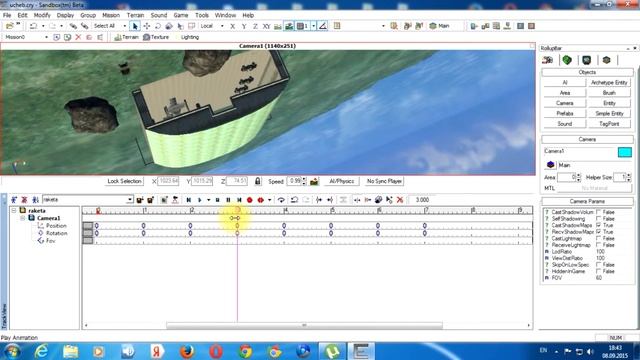640x360 pixels.
Task: Click the Open file icon
Action: [9, 26]
